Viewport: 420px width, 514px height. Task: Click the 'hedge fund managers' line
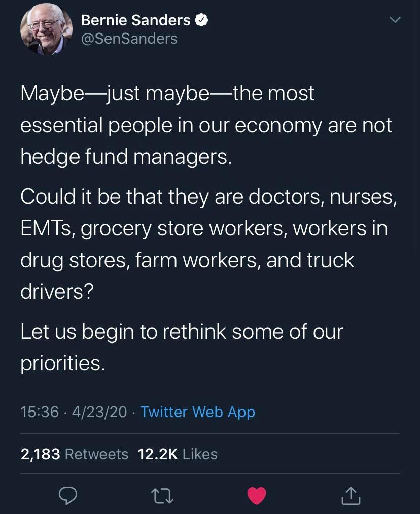tap(126, 157)
